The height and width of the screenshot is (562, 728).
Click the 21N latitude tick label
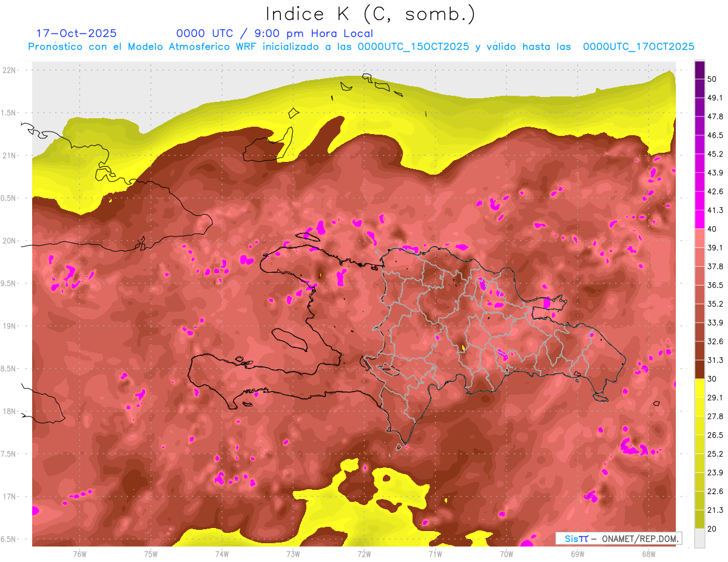click(x=10, y=155)
